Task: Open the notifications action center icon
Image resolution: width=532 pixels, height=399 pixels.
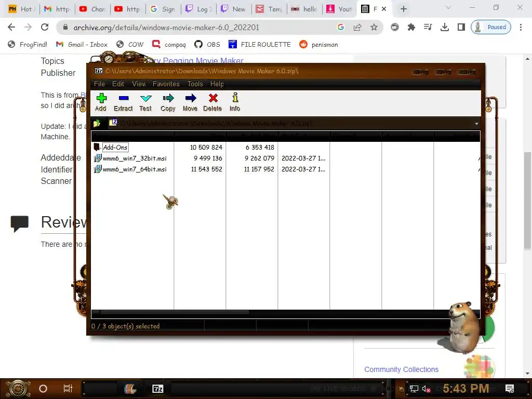Action: click(510, 389)
